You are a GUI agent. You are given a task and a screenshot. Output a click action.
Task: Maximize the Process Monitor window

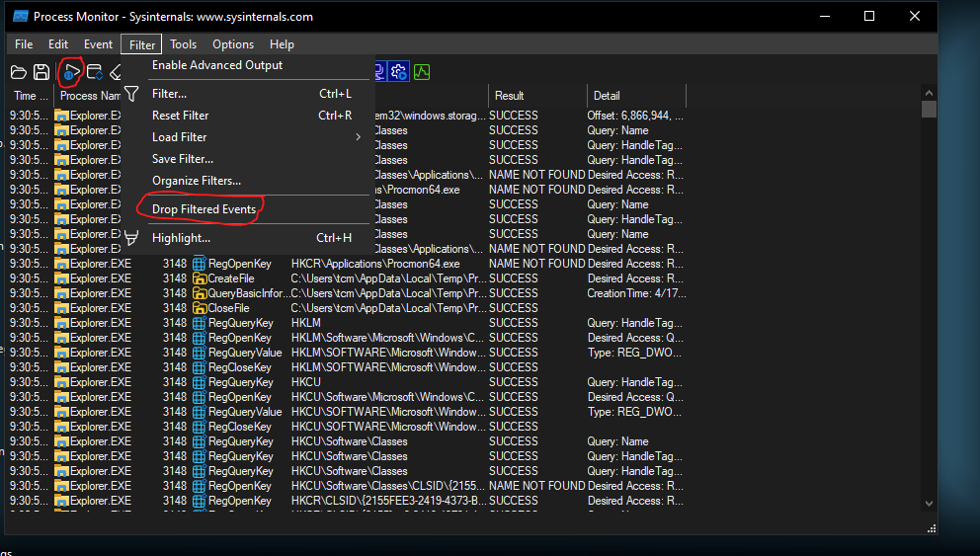pyautogui.click(x=869, y=16)
